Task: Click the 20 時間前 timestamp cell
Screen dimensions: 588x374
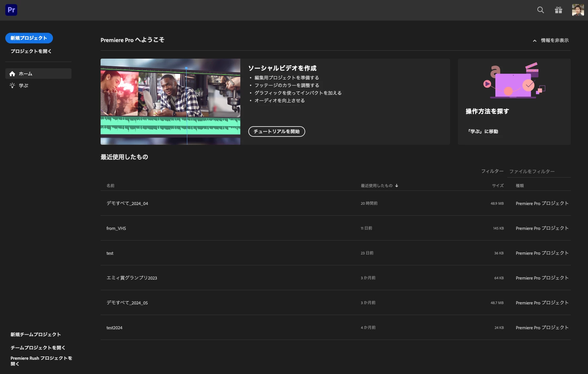Action: coord(369,203)
